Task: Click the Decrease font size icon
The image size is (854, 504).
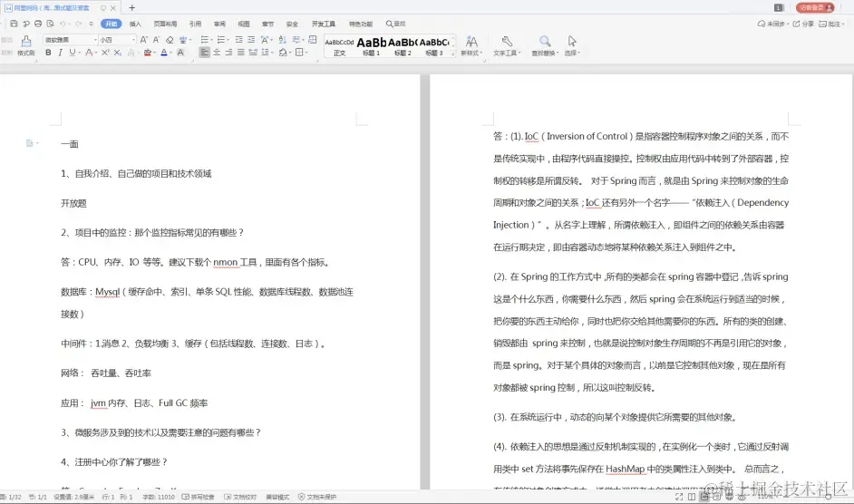Action: pyautogui.click(x=156, y=40)
